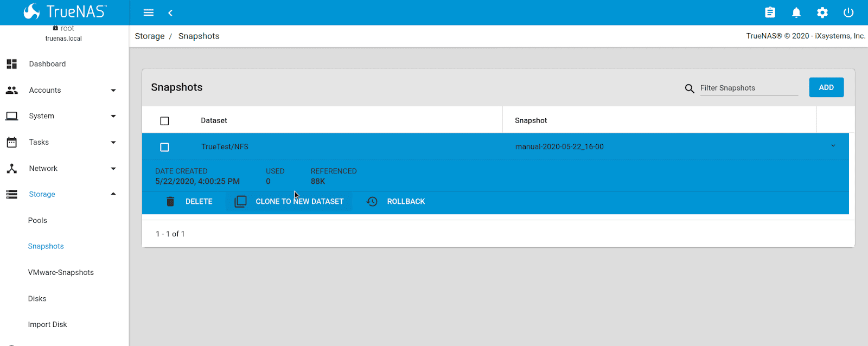Open the settings gear icon

(822, 12)
